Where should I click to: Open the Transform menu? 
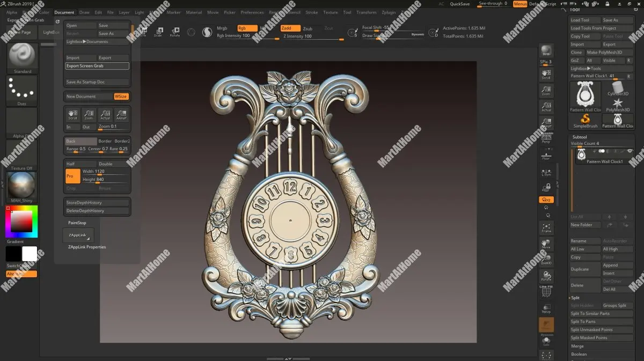[x=367, y=12]
